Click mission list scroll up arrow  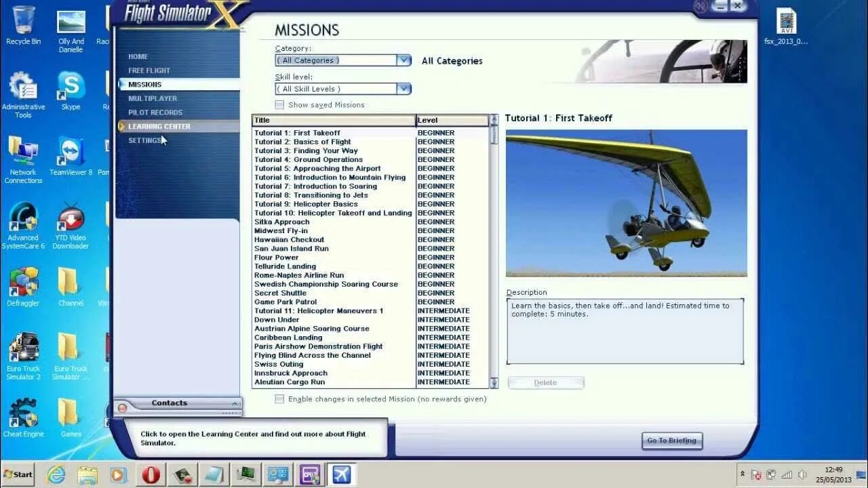point(494,119)
